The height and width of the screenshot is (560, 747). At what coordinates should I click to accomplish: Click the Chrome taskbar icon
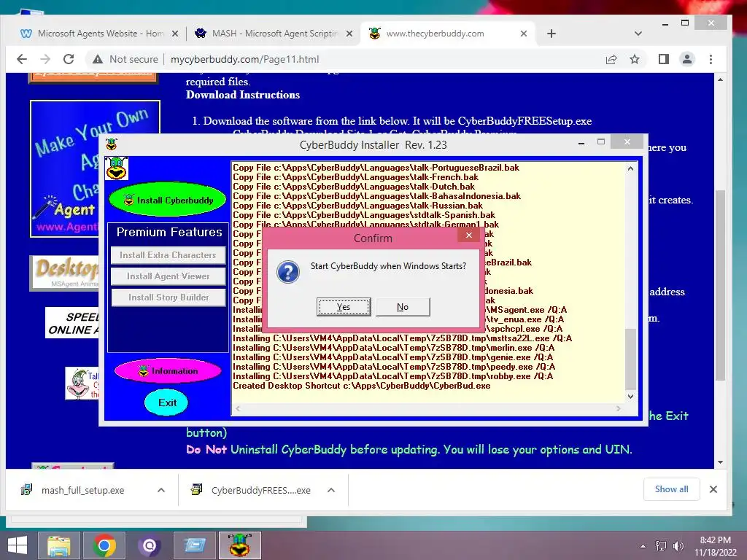(x=104, y=545)
